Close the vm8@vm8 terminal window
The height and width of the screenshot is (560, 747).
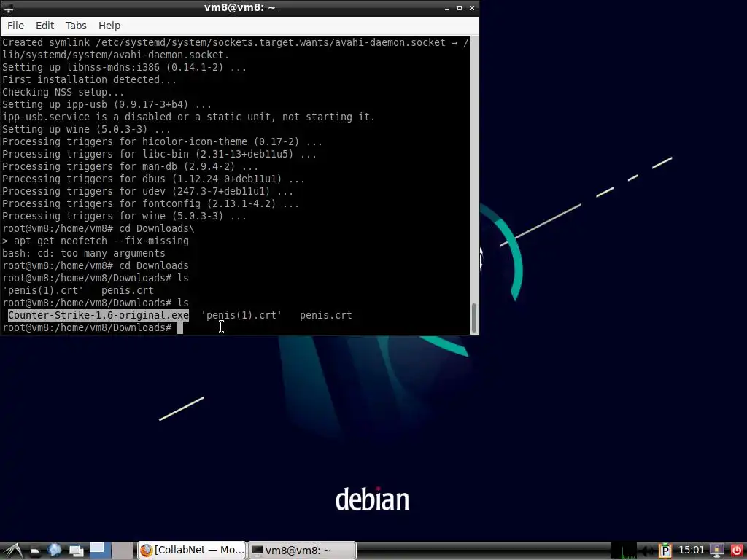coord(472,8)
